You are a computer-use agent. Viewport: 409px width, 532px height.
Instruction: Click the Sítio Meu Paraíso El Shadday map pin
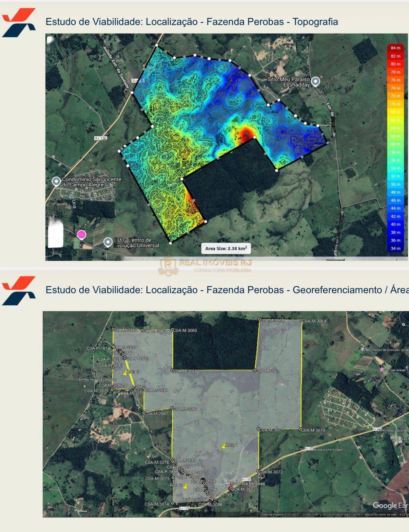click(315, 82)
